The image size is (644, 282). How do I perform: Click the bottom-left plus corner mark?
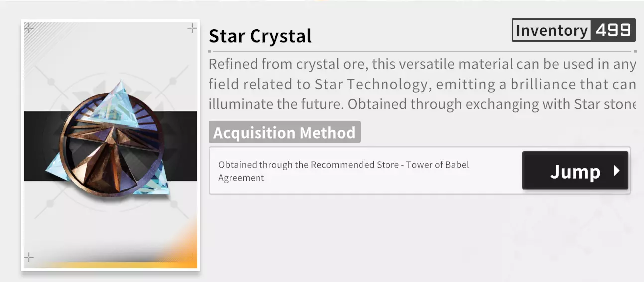29,257
